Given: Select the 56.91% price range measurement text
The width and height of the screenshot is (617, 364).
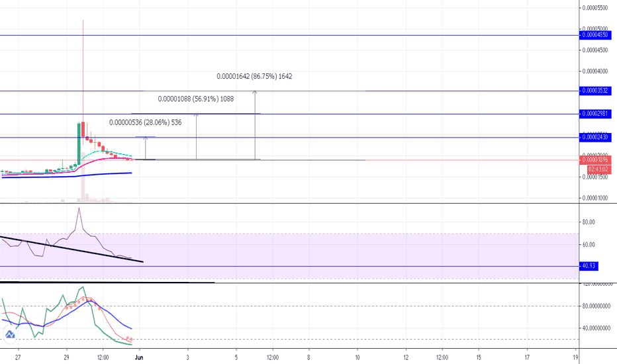Looking at the screenshot, I should tap(195, 99).
